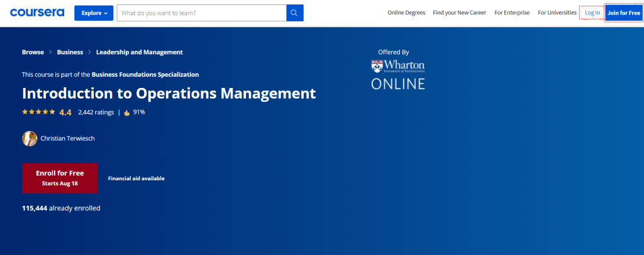The image size is (644, 255).
Task: Click the Coursera logo
Action: pos(37,13)
